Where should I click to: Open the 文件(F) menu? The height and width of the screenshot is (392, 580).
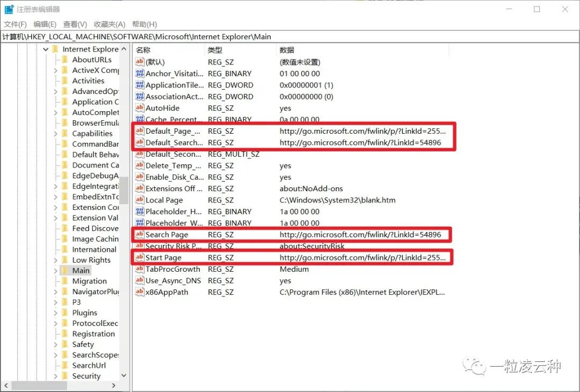(x=15, y=24)
